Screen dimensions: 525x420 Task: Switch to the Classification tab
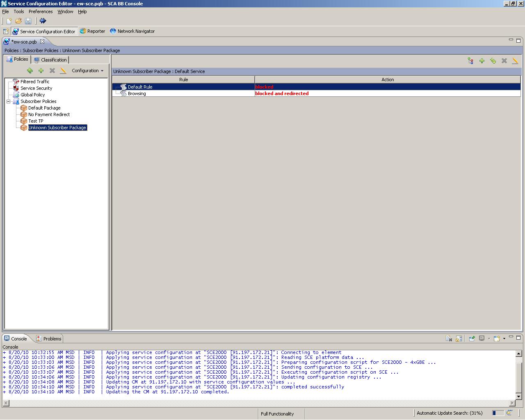pyautogui.click(x=50, y=60)
